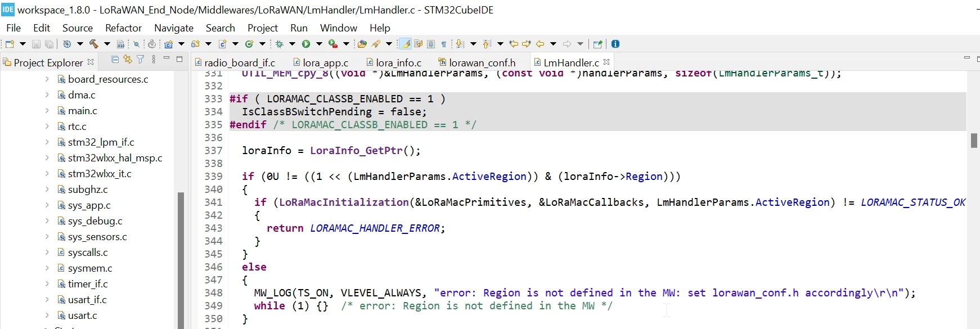The width and height of the screenshot is (980, 329).
Task: Click the Project Explorer vertical scrollbar
Action: [x=181, y=260]
